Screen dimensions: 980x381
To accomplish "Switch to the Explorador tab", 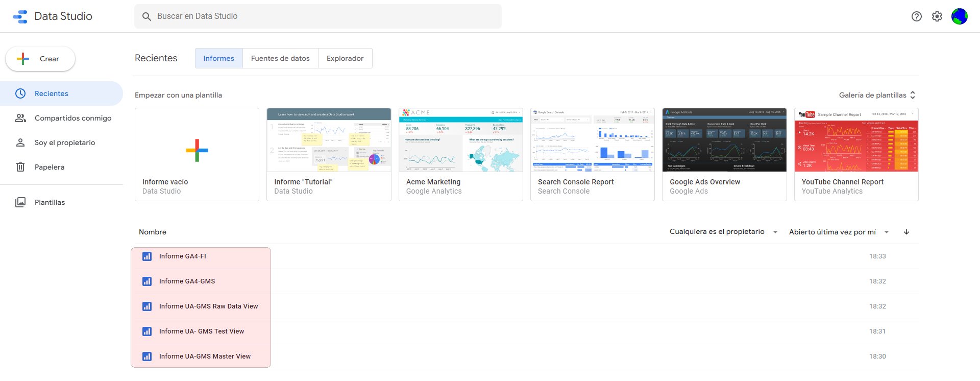I will (x=345, y=58).
